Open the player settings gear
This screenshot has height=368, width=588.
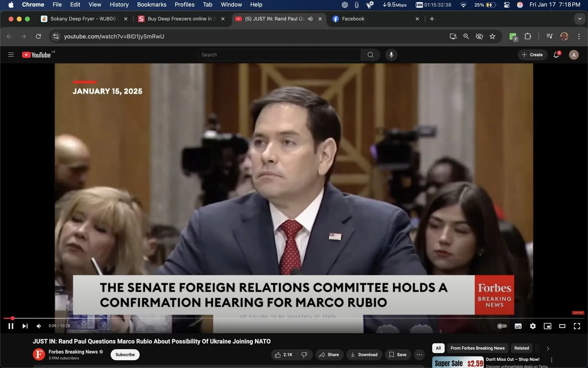click(x=532, y=326)
